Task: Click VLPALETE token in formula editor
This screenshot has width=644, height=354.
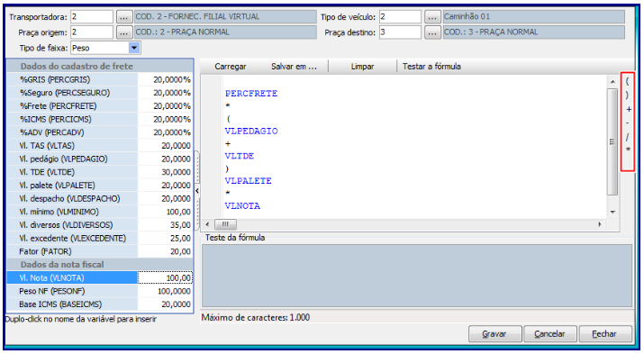Action: 248,181
